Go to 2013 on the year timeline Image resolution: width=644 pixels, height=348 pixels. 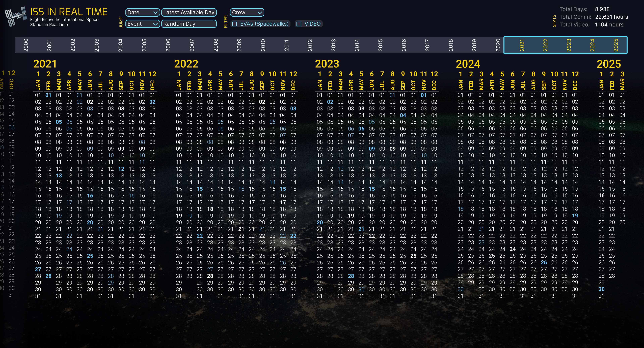pyautogui.click(x=333, y=45)
